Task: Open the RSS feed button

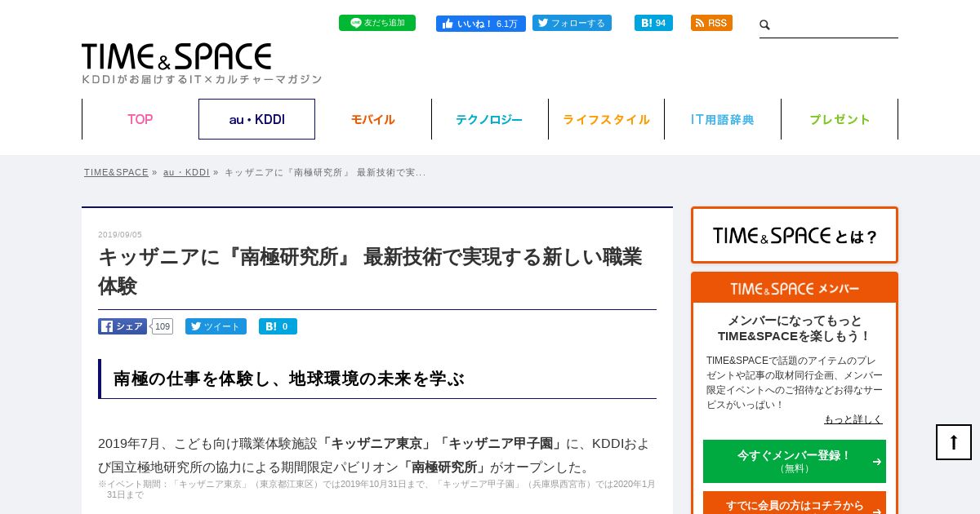Action: (711, 23)
